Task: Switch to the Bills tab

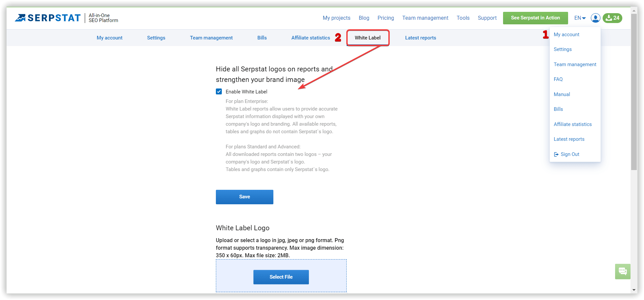Action: coord(262,38)
